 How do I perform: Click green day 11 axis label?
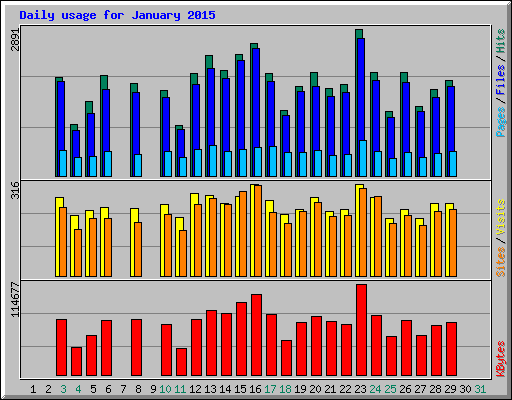click(x=180, y=389)
